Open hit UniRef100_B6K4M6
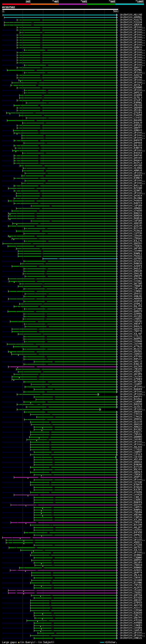146x644 pixels. [x=131, y=120]
